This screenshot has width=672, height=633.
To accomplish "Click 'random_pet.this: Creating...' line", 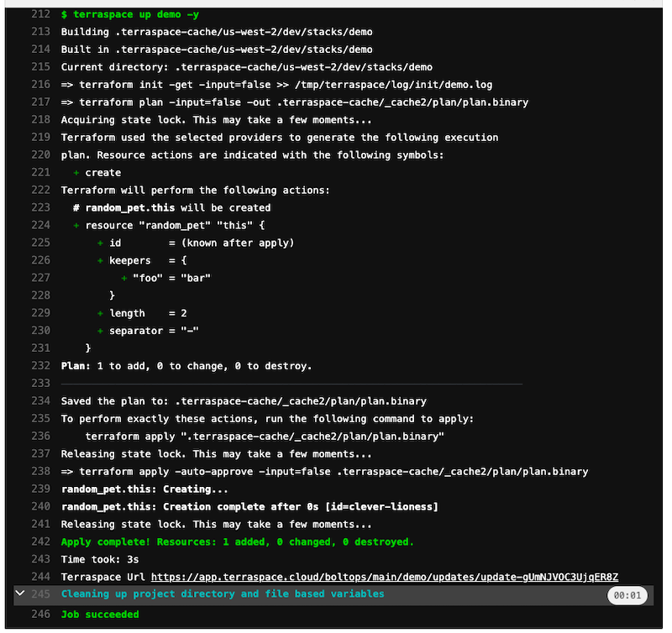I will point(144,489).
